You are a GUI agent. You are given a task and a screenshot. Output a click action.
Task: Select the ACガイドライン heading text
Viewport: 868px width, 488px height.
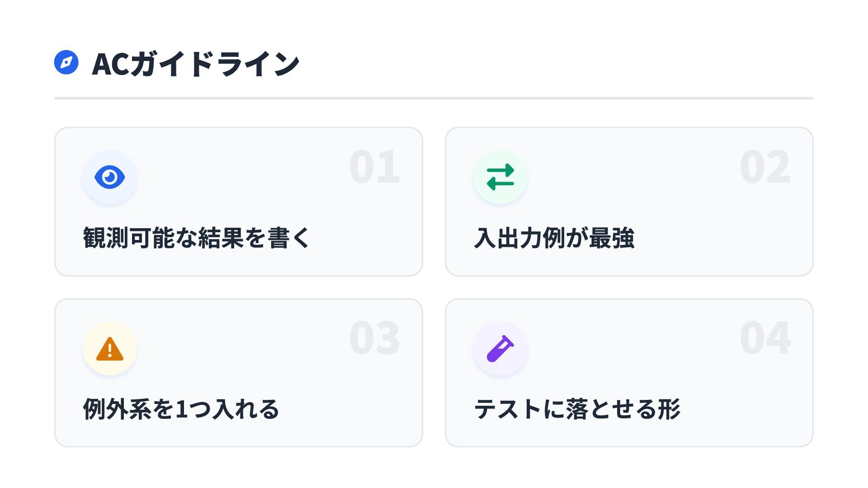point(195,64)
